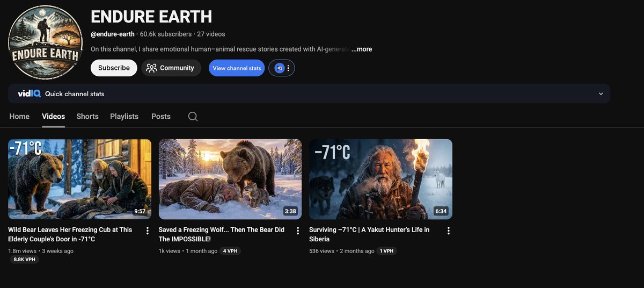Switch to the Shorts tab
The height and width of the screenshot is (288, 644).
(87, 117)
